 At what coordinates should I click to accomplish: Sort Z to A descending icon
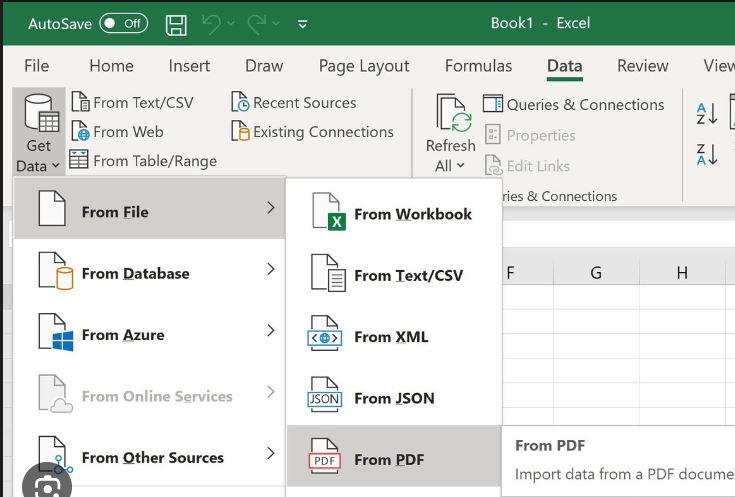click(707, 154)
